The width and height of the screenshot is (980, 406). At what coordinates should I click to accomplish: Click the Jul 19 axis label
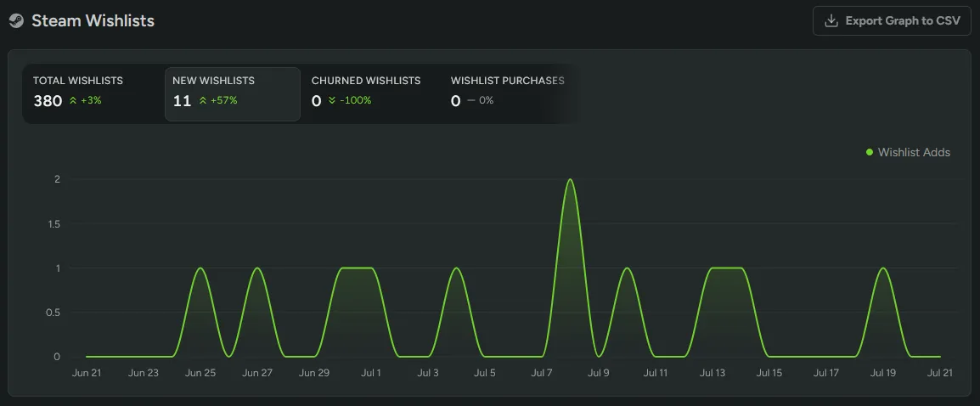coord(882,373)
